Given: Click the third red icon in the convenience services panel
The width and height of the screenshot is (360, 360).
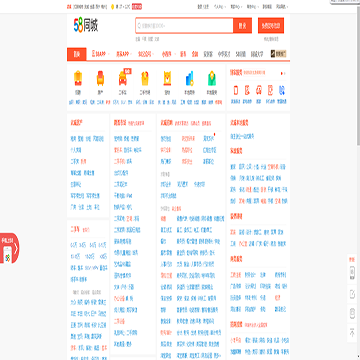Looking at the screenshot, I should [259, 90].
